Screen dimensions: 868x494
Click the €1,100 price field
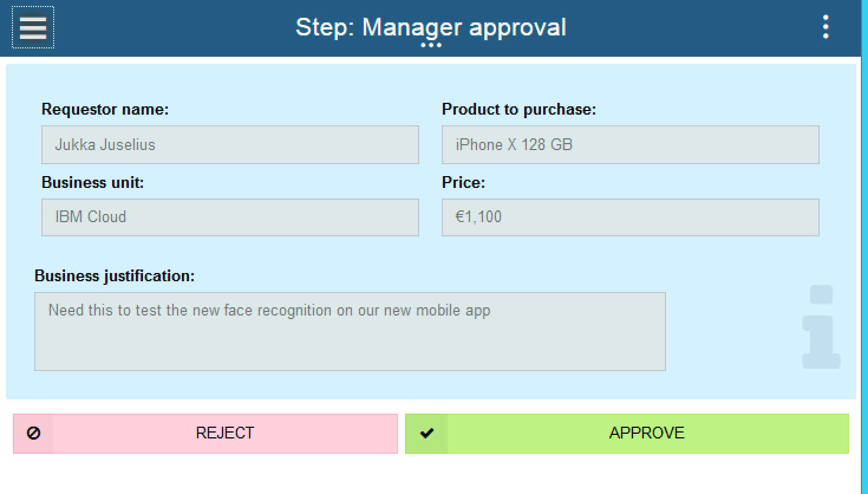click(630, 217)
